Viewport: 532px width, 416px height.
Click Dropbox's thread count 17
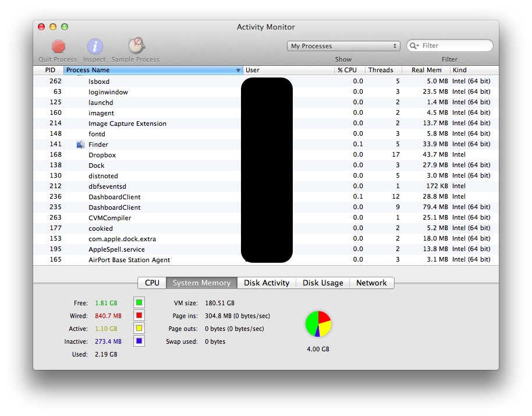pos(396,154)
